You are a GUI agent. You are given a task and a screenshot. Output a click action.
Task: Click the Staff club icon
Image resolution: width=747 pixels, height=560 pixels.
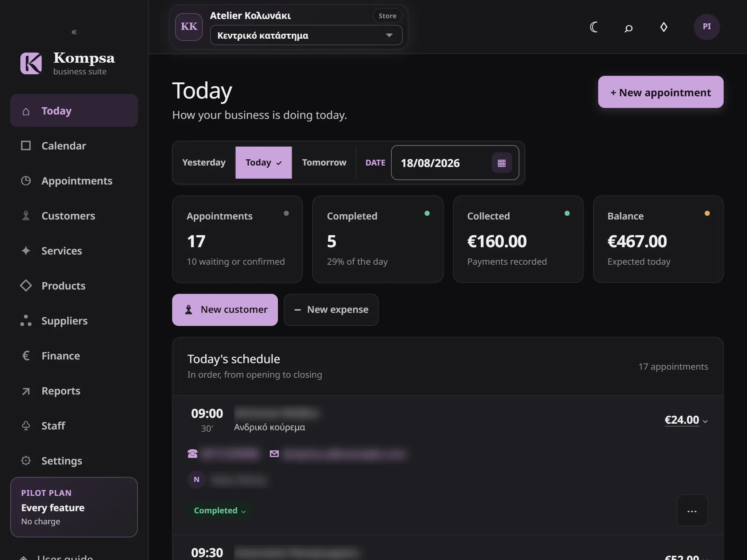[26, 426]
